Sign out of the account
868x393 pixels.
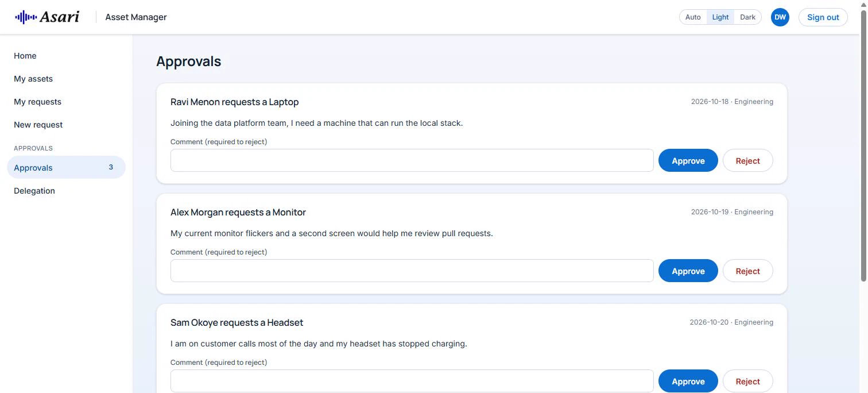pyautogui.click(x=823, y=17)
